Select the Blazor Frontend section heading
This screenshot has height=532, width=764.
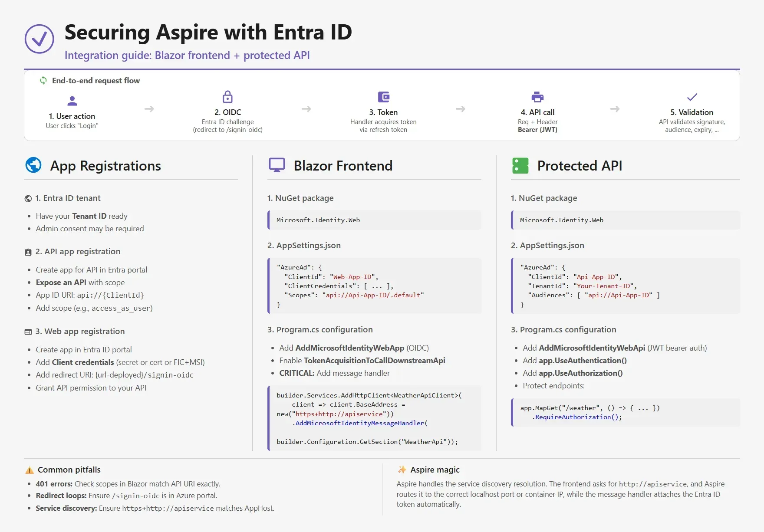(343, 166)
